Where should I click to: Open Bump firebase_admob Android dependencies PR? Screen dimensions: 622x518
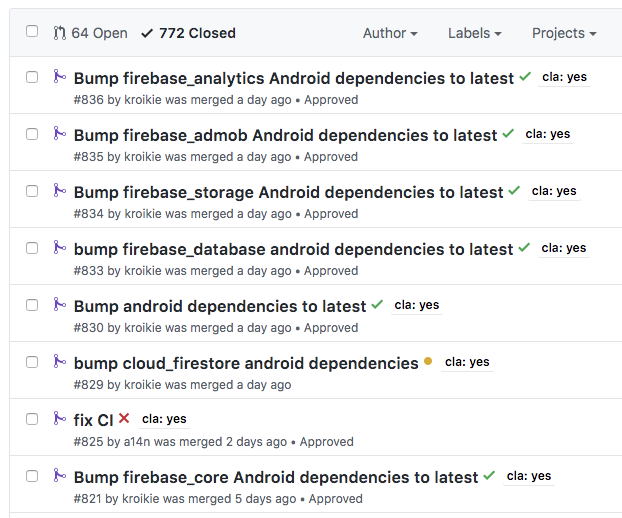click(285, 135)
